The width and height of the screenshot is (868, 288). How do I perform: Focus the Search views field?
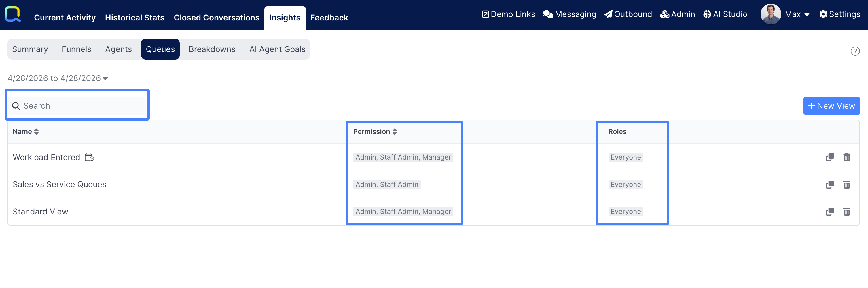pos(77,106)
